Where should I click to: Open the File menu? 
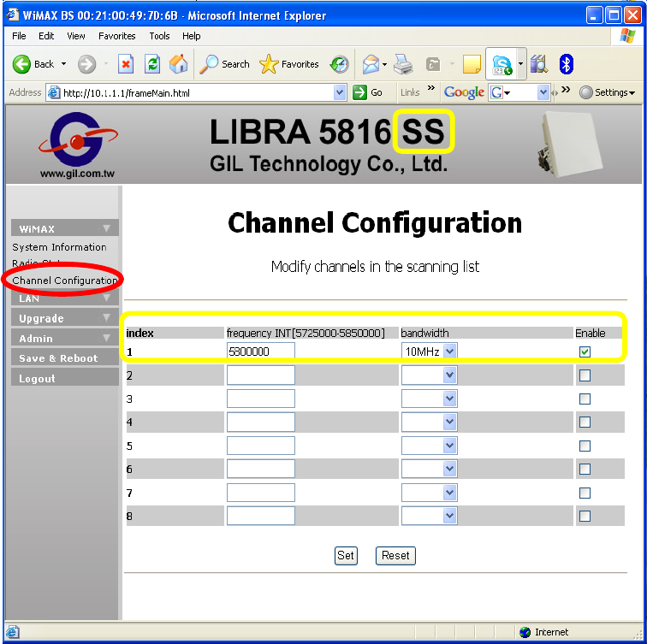[x=19, y=36]
